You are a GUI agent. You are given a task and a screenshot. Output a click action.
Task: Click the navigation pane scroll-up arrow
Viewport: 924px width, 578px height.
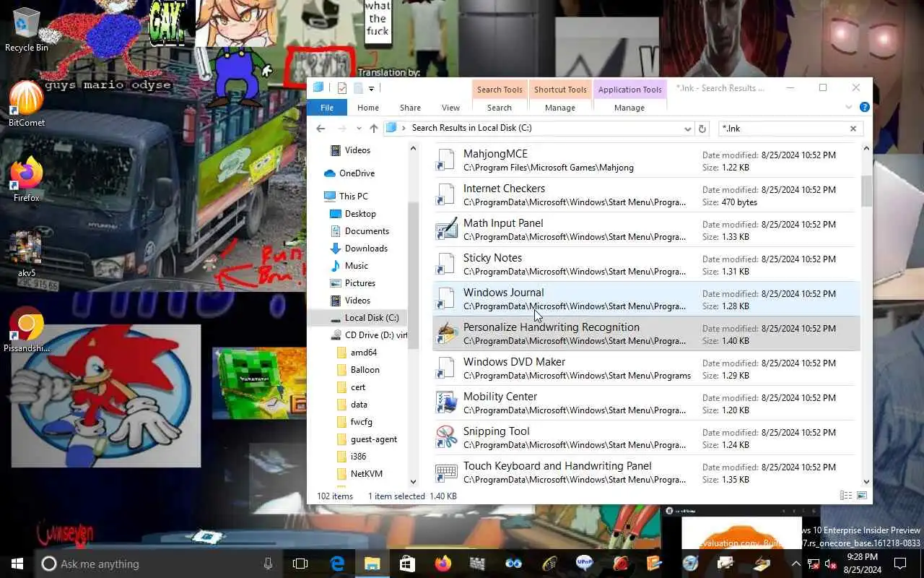413,148
